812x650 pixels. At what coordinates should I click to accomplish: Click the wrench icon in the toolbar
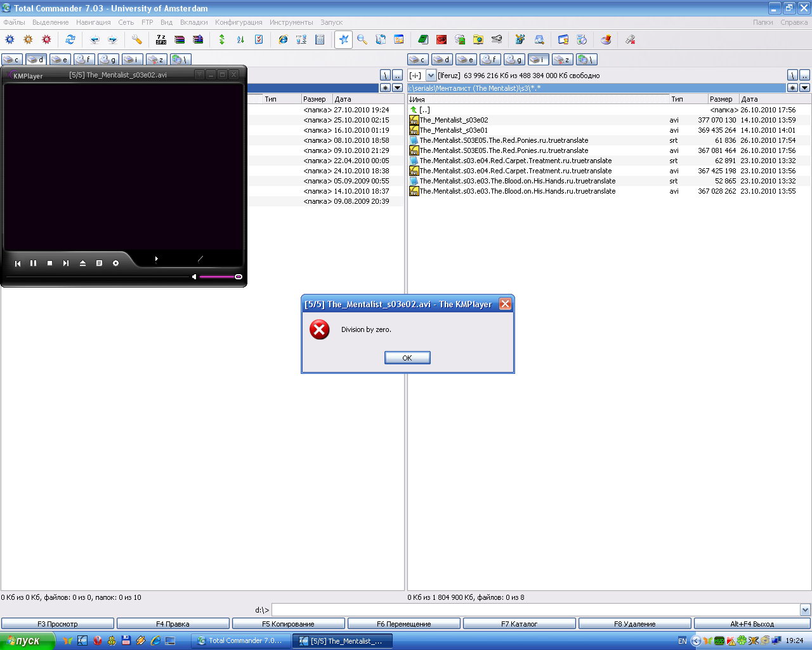[x=137, y=39]
